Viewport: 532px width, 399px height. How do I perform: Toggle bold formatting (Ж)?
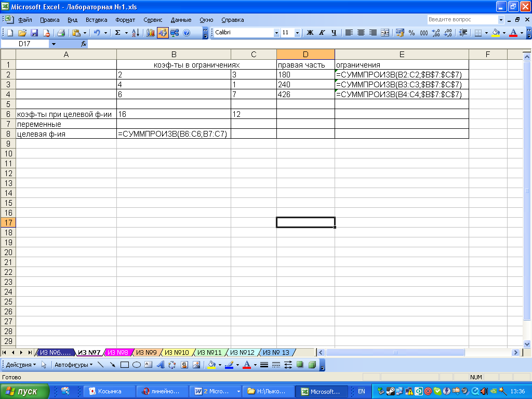click(x=310, y=33)
